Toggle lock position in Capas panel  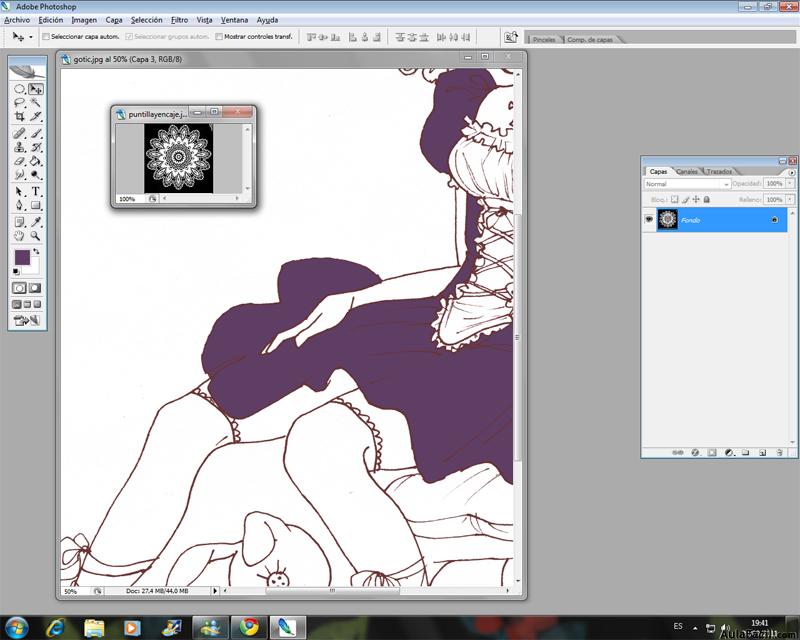point(696,200)
